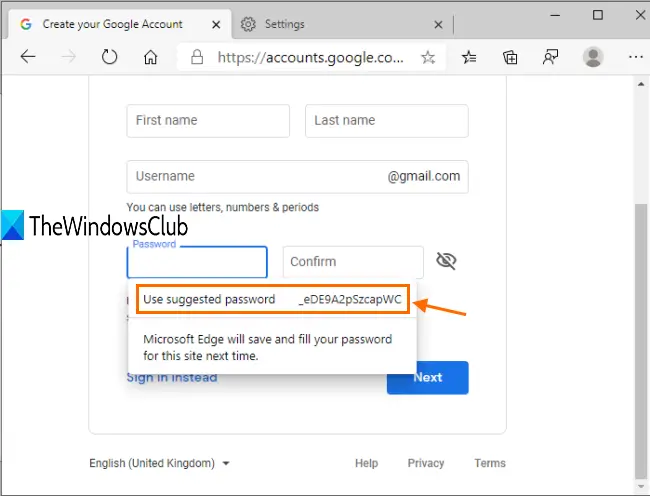This screenshot has width=650, height=496.
Task: Open the Privacy link
Action: click(x=426, y=463)
